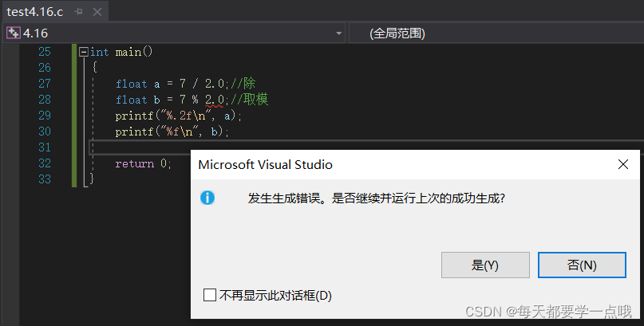Click printf("%.2f\n", a); on line 29

[x=178, y=116]
